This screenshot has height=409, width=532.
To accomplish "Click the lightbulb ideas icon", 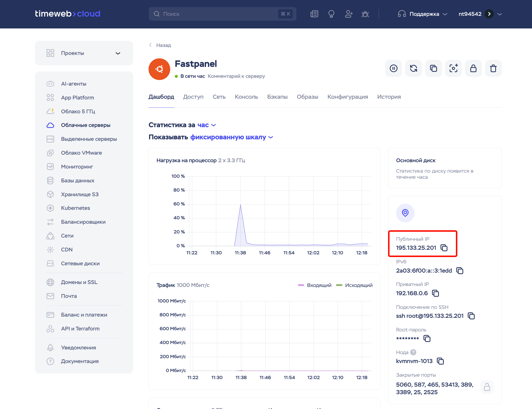I will coord(331,14).
